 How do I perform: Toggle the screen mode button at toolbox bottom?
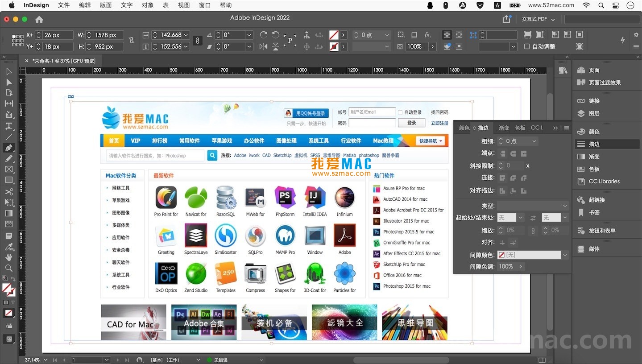coord(8,339)
